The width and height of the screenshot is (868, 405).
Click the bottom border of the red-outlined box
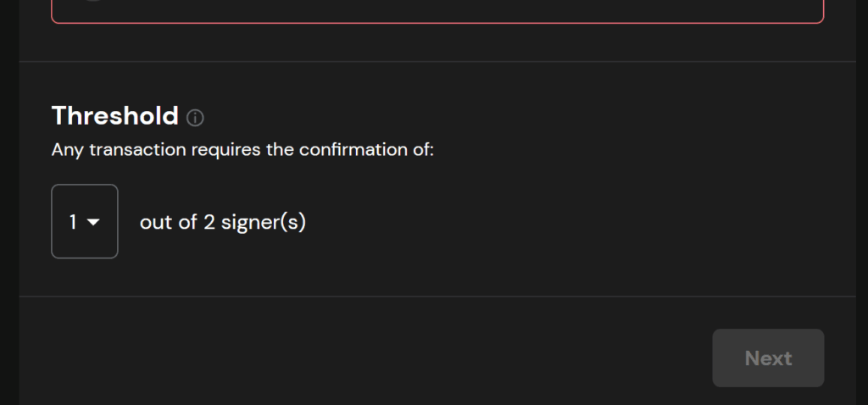pyautogui.click(x=437, y=23)
